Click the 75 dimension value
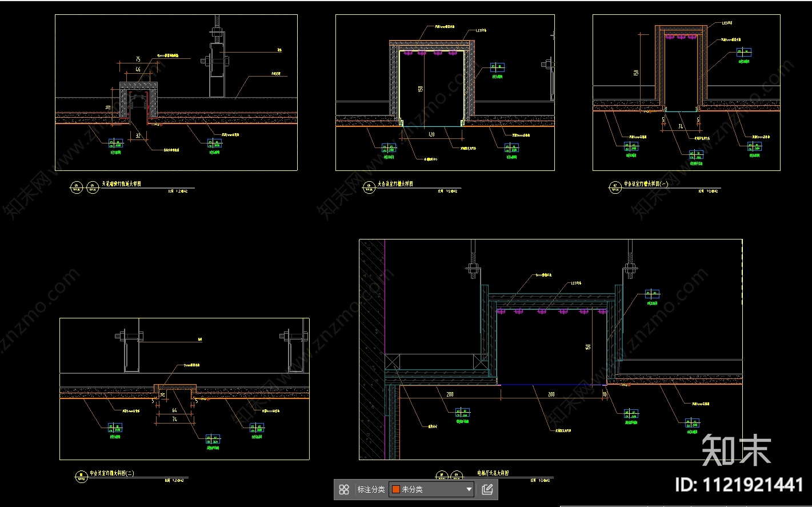 point(138,59)
